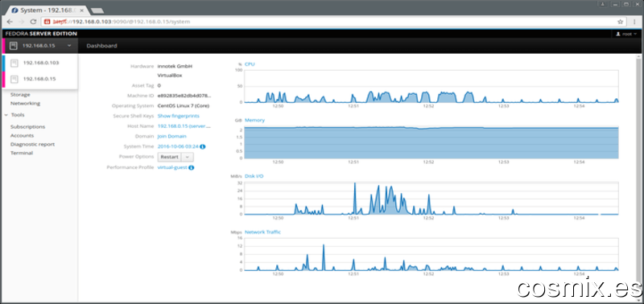Click the Show fingerprints link
This screenshot has height=304, width=644.
tap(179, 116)
